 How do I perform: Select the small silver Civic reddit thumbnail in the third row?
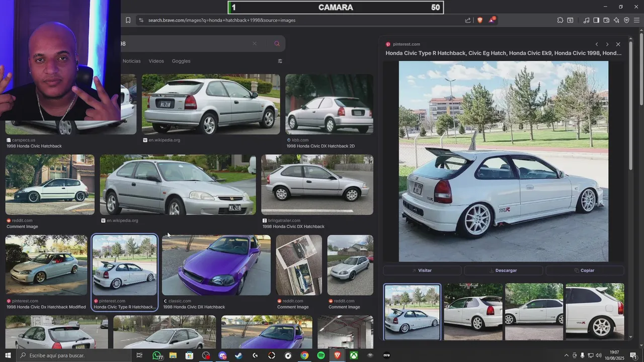point(350,265)
